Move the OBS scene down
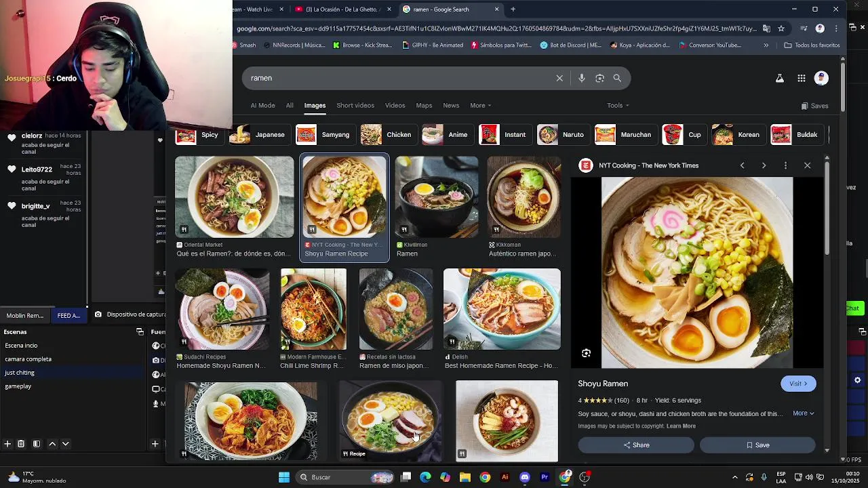This screenshot has width=868, height=488. (x=66, y=444)
